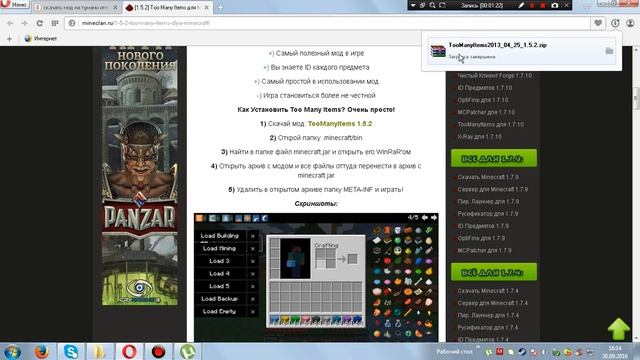Open 'Сервер для Minecraft 1.7.4' link

[x=493, y=303]
